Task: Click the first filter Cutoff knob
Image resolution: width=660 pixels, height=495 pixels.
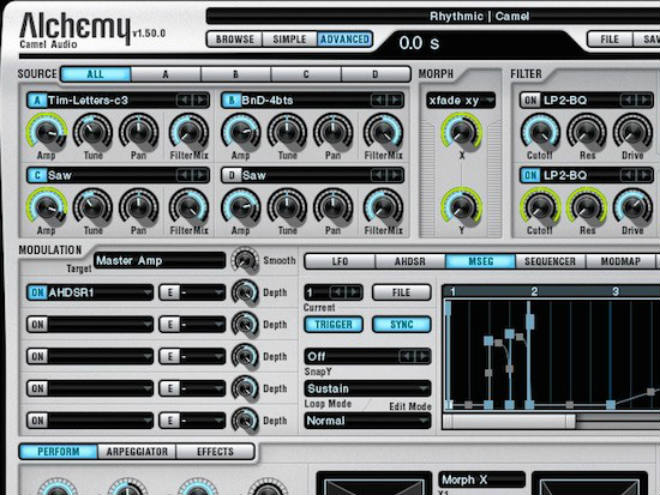Action: pyautogui.click(x=540, y=130)
